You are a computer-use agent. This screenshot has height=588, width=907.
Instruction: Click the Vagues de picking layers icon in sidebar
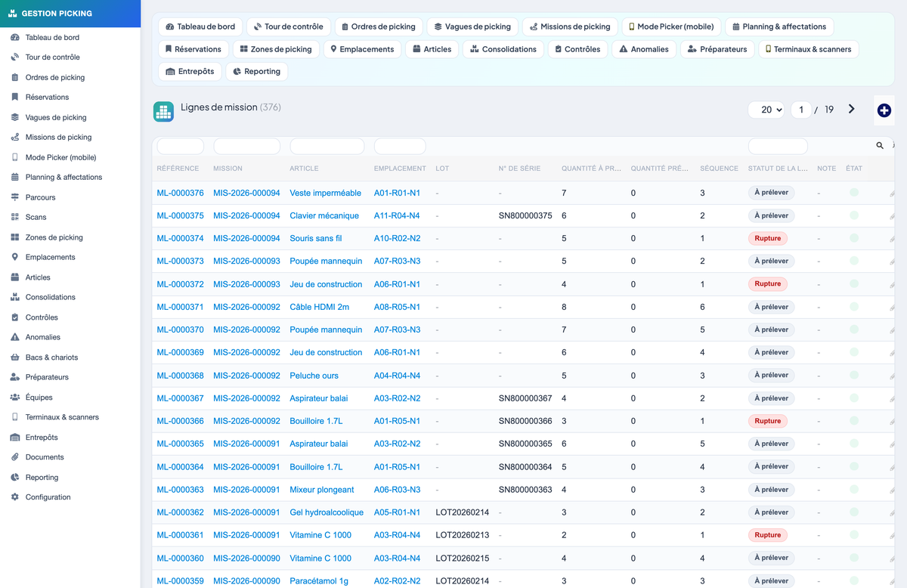(x=15, y=117)
